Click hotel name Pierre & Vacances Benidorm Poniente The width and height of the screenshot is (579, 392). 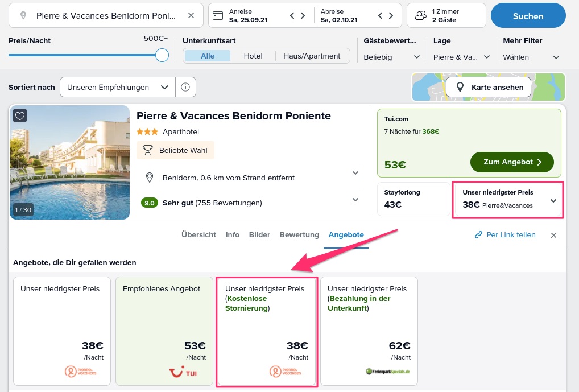click(233, 116)
